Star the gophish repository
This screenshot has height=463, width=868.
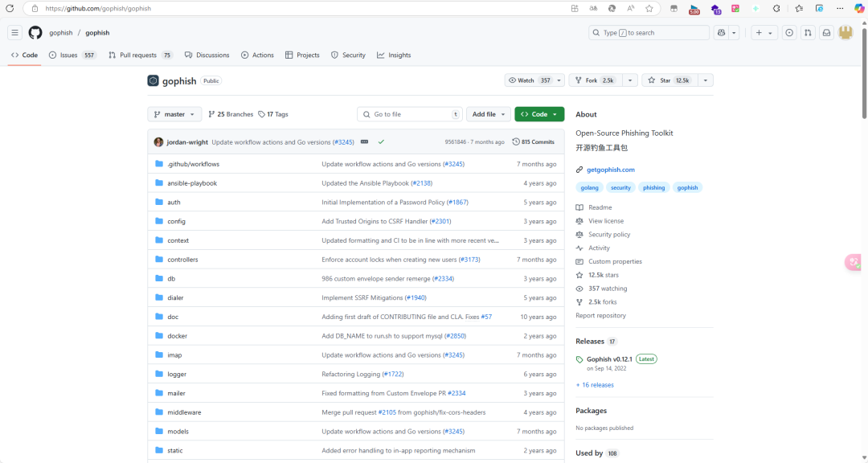click(x=669, y=80)
